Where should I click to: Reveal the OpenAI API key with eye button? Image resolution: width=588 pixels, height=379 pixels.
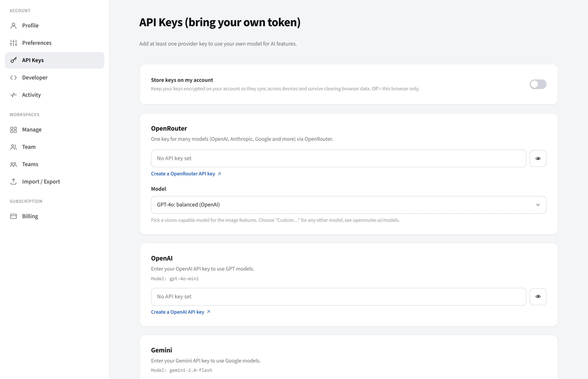tap(538, 297)
